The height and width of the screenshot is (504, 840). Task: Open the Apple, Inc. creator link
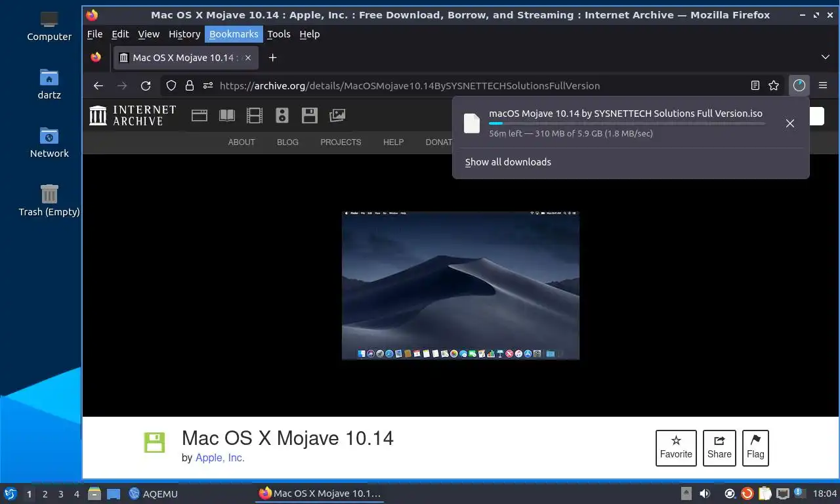click(220, 458)
